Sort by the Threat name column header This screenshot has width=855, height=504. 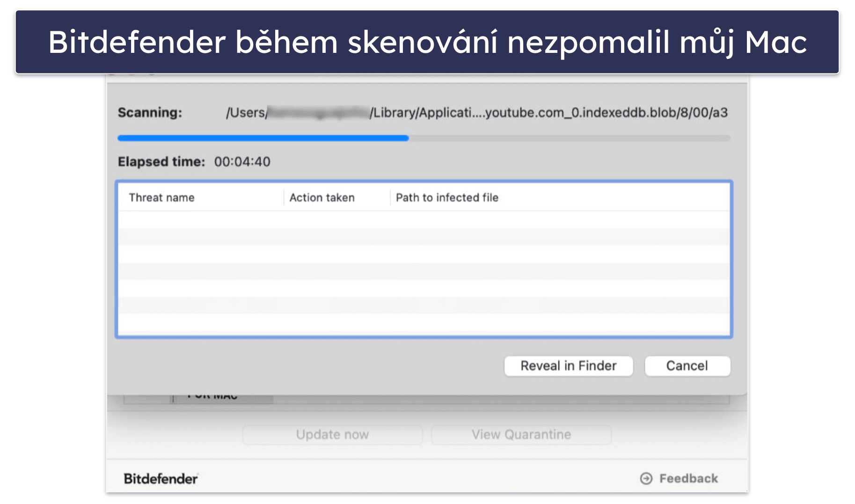click(x=161, y=197)
